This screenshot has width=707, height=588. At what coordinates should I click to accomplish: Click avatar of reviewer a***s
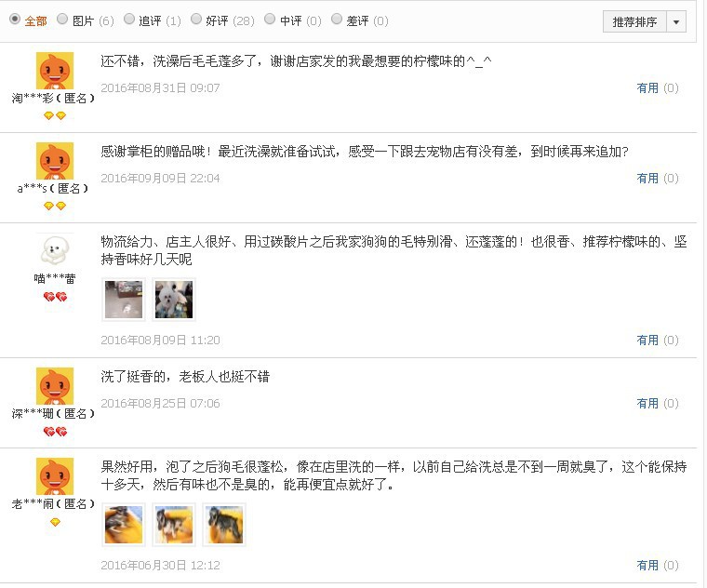(x=55, y=161)
